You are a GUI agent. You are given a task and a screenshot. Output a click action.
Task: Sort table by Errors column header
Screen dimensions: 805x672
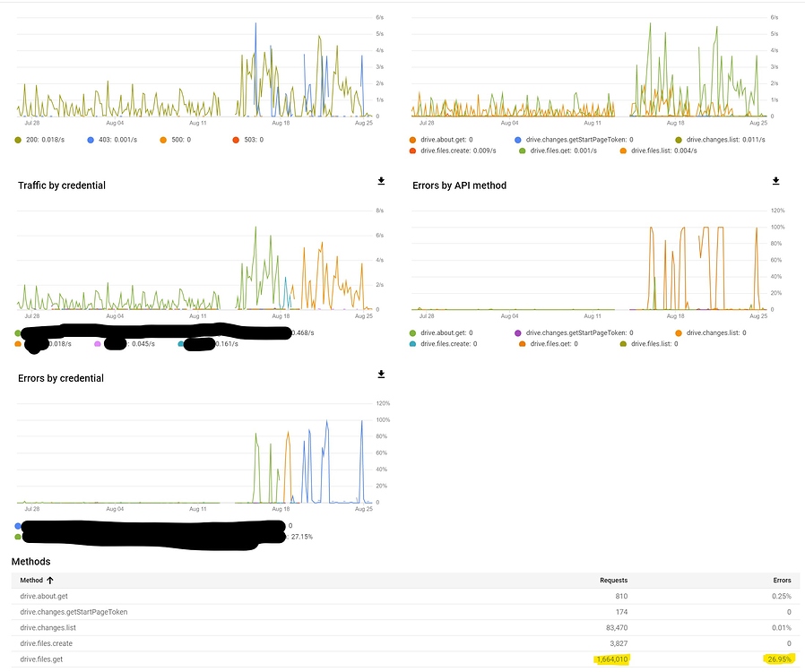pyautogui.click(x=782, y=581)
